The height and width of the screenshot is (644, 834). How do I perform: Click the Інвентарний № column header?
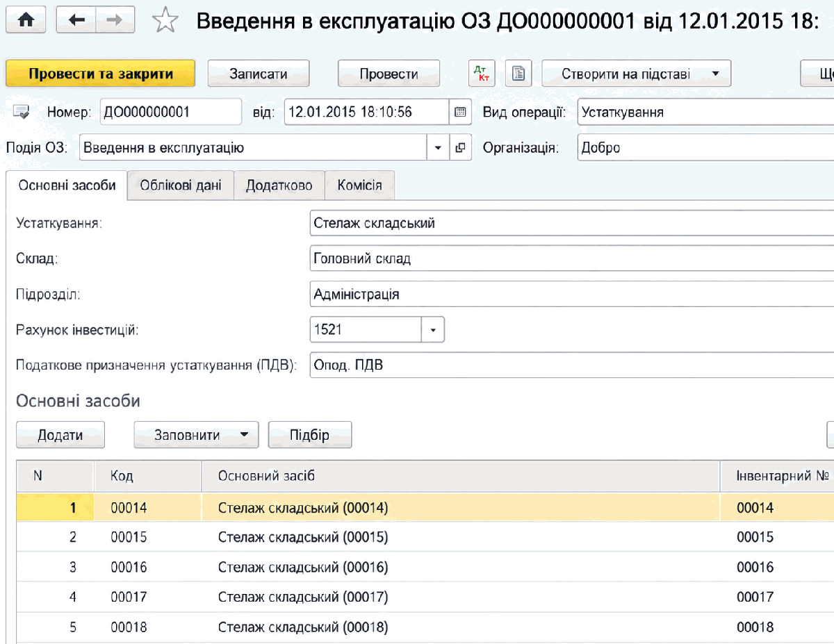click(777, 476)
